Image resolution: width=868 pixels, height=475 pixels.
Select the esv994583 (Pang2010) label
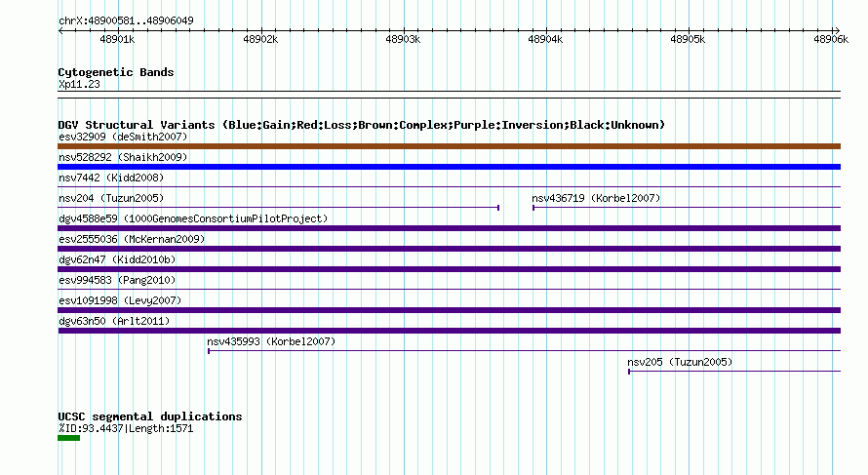tap(117, 280)
